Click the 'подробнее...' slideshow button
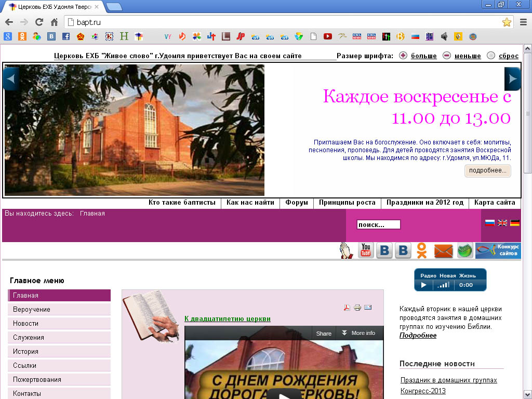The width and height of the screenshot is (532, 399). [487, 171]
